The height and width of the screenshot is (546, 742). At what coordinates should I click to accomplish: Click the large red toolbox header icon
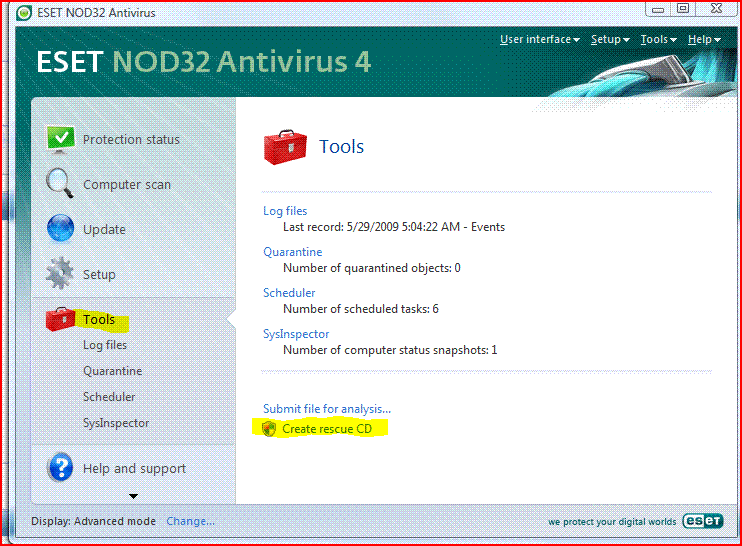pyautogui.click(x=285, y=147)
